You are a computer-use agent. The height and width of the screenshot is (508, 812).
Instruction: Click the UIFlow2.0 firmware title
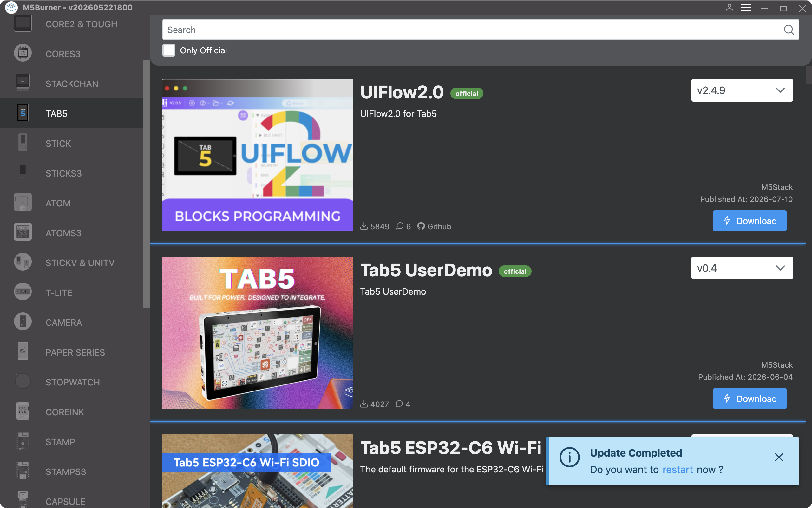click(402, 92)
